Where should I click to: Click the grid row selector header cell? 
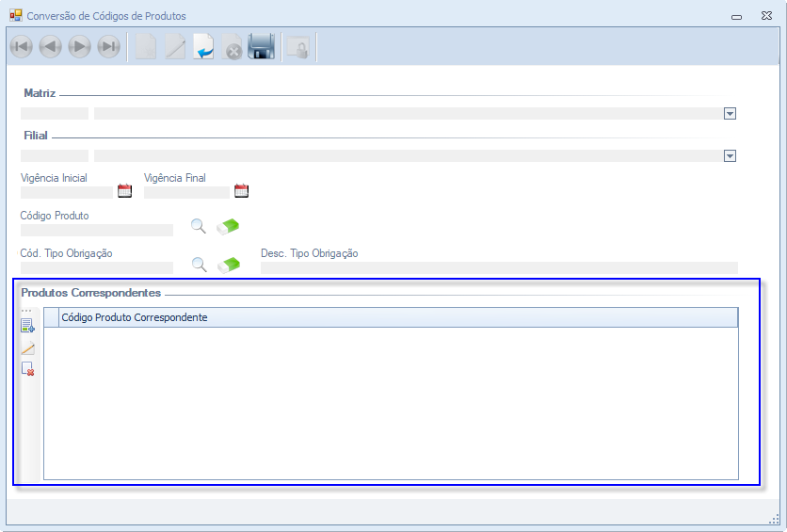click(51, 317)
